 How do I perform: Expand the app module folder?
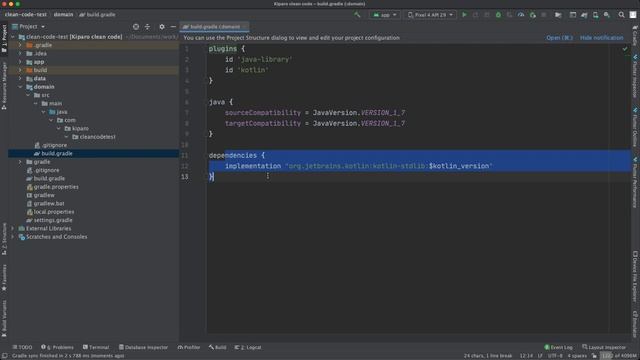[20, 62]
